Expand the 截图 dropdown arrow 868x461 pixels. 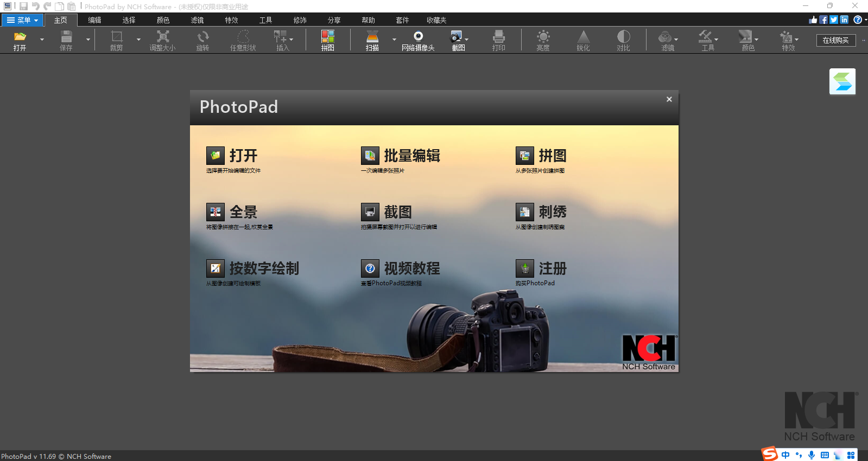[x=467, y=40]
